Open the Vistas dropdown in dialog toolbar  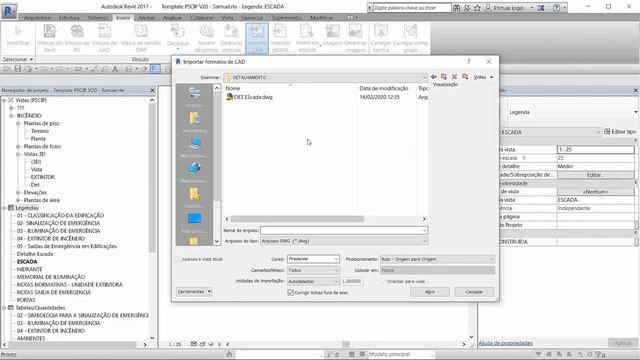click(x=483, y=77)
